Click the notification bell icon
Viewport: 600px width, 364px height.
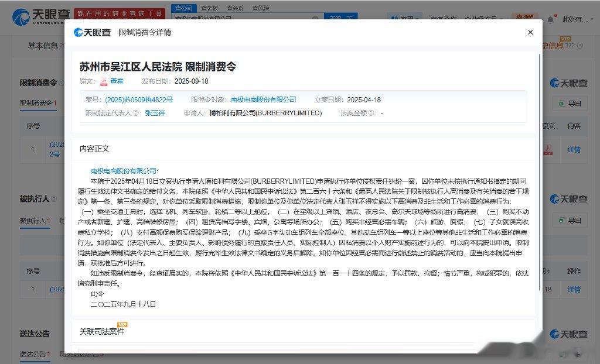coord(550,19)
